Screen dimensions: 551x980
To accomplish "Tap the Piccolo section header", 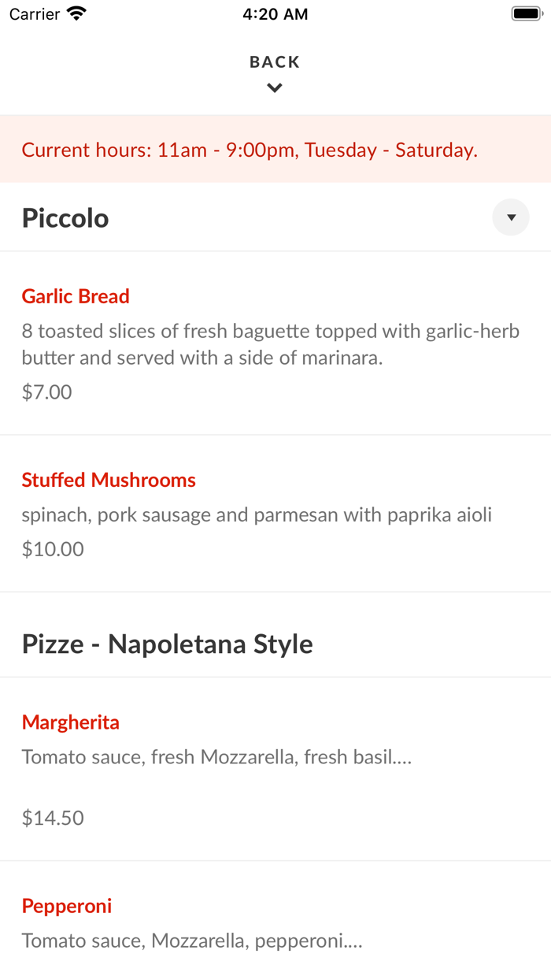I will coord(65,217).
